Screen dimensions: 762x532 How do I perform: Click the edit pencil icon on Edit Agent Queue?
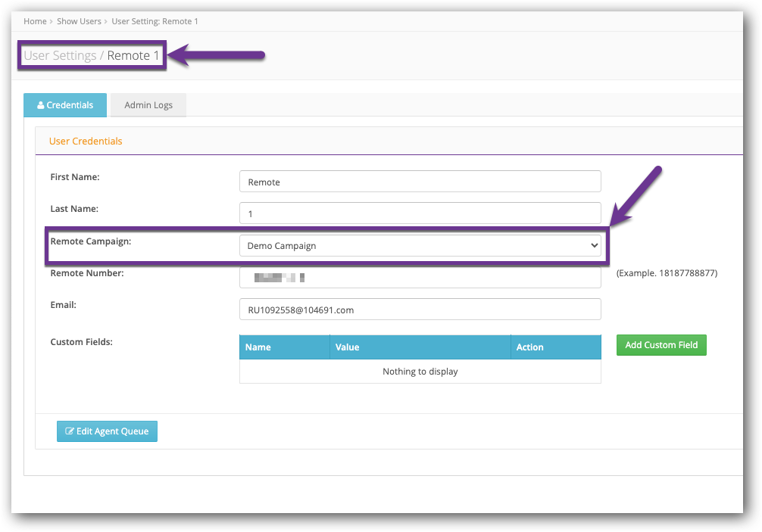coord(70,431)
